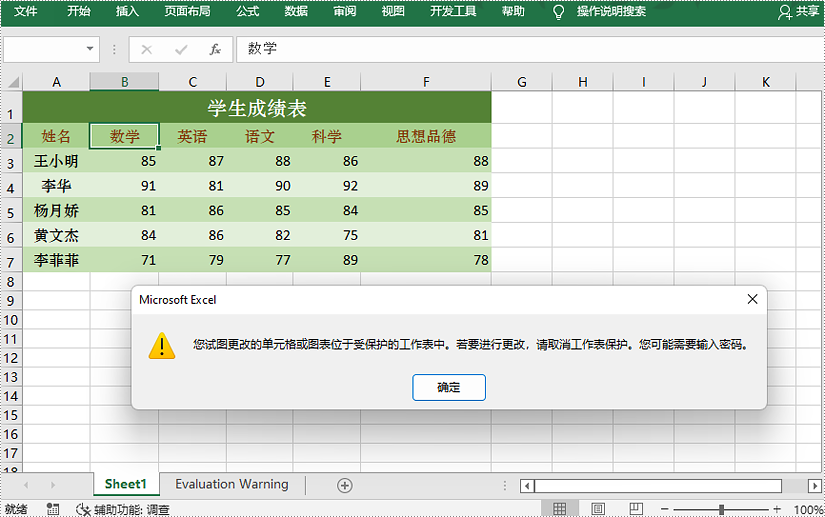Adjust the zoom slider handle
Image resolution: width=825 pixels, height=517 pixels.
(721, 509)
